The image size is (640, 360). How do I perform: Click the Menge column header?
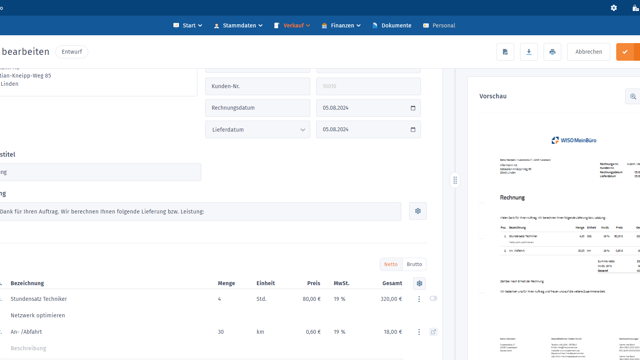click(x=226, y=283)
